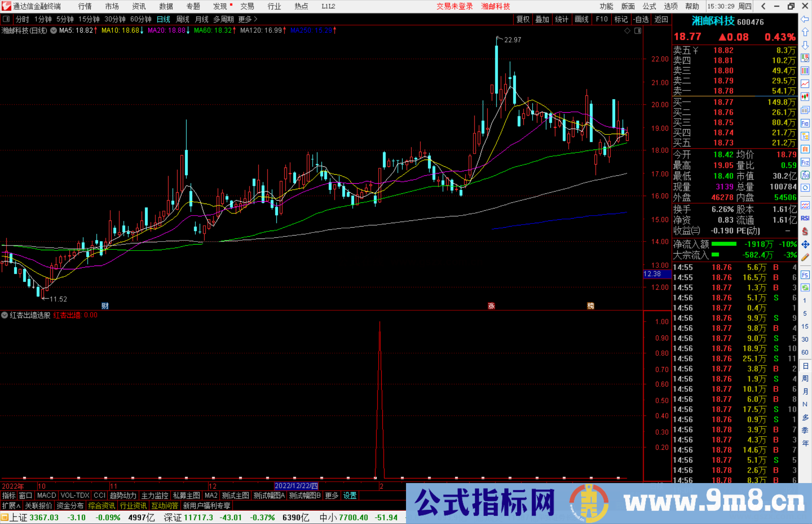The height and width of the screenshot is (524, 812).
Task: Click the 2022/12/22/四 date marker on timeline
Action: point(297,486)
